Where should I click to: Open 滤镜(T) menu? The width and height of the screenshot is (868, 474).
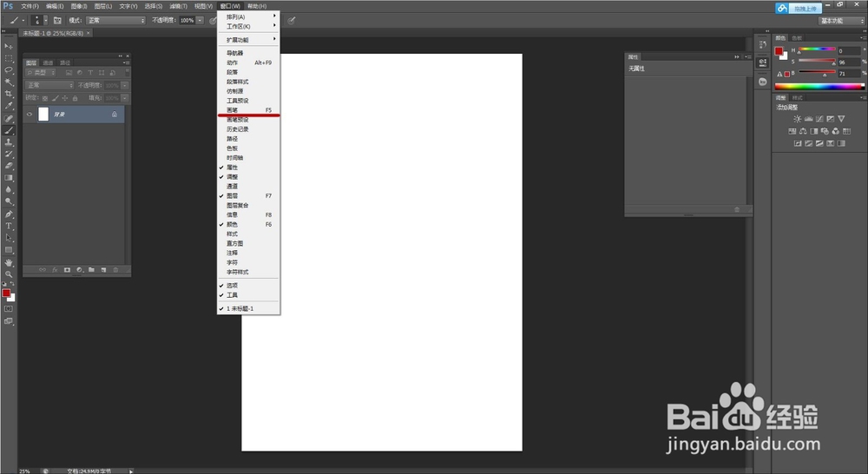178,6
